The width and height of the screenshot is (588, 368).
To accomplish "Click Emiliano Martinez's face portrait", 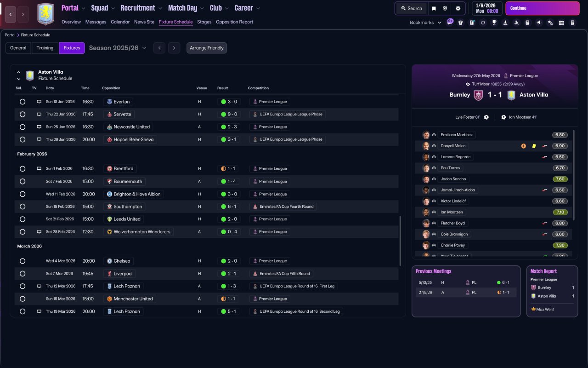I will coord(426,135).
